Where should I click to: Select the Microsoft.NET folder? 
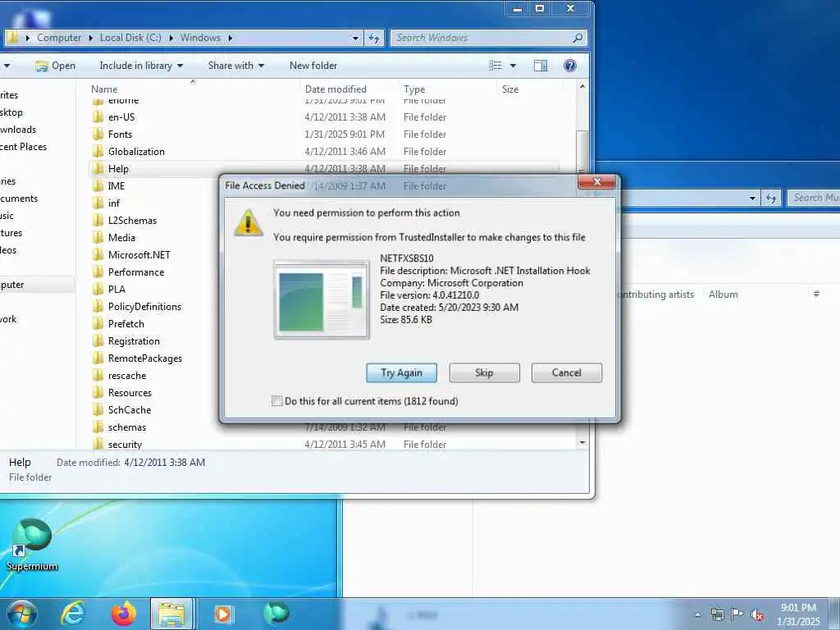(139, 255)
